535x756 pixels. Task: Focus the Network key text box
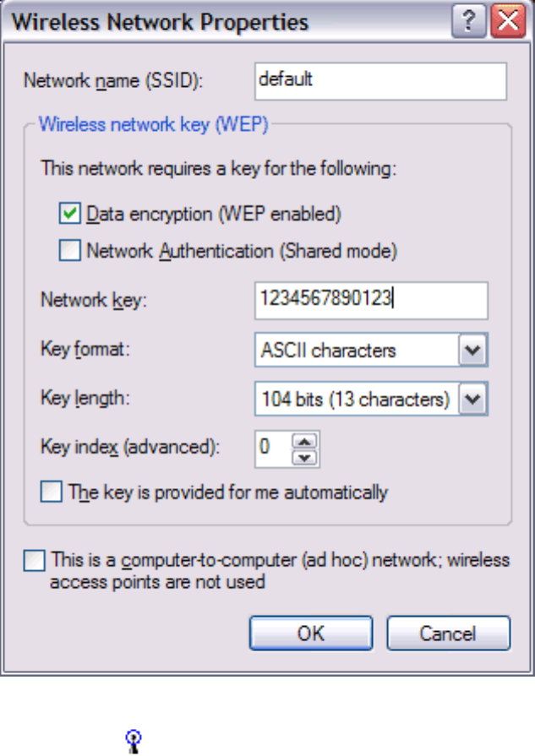(370, 300)
